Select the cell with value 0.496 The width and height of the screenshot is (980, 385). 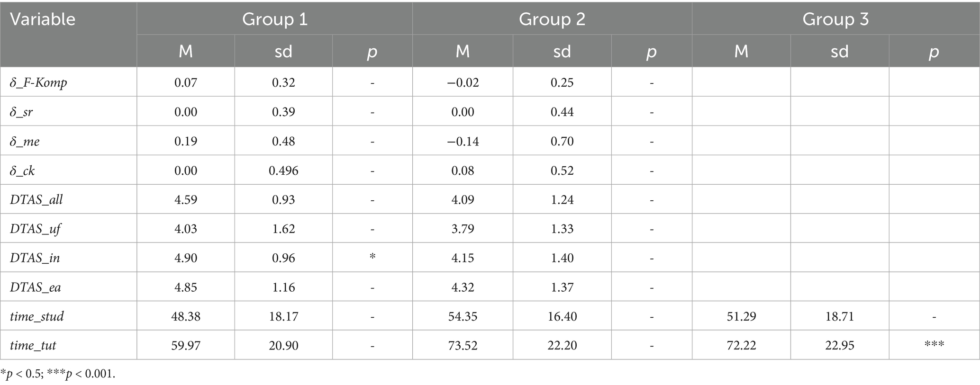pos(283,170)
